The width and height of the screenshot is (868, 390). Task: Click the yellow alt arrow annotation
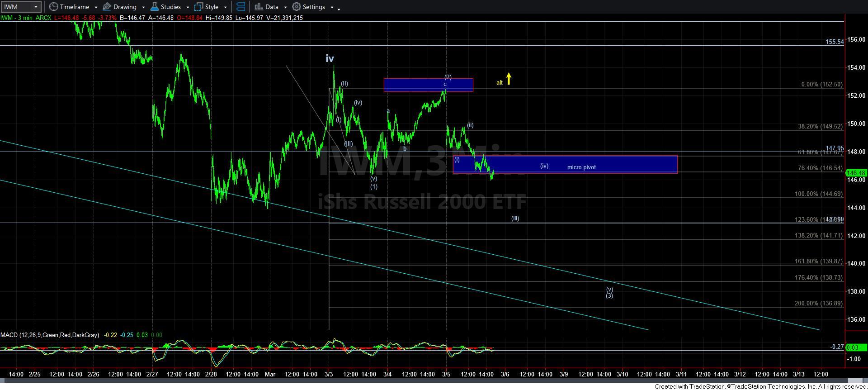509,79
